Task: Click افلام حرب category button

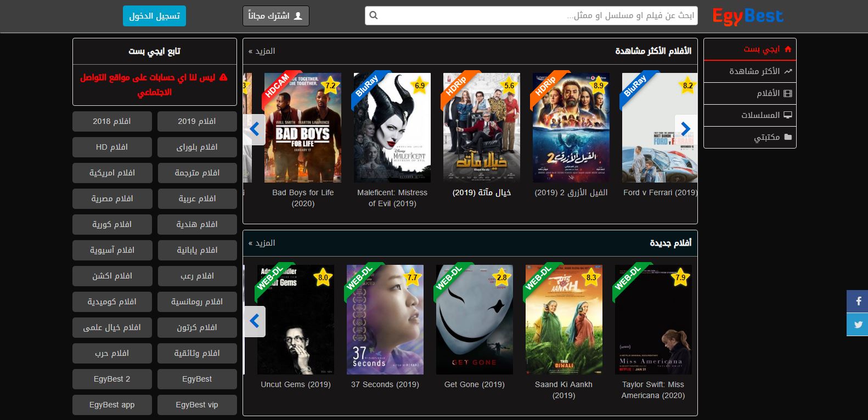Action: pyautogui.click(x=112, y=353)
